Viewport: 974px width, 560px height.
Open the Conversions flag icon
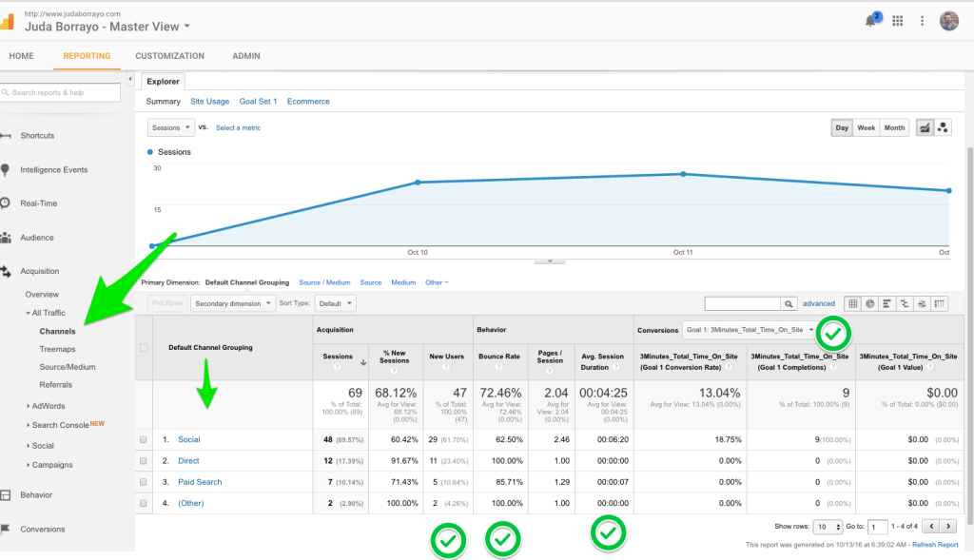[x=6, y=529]
